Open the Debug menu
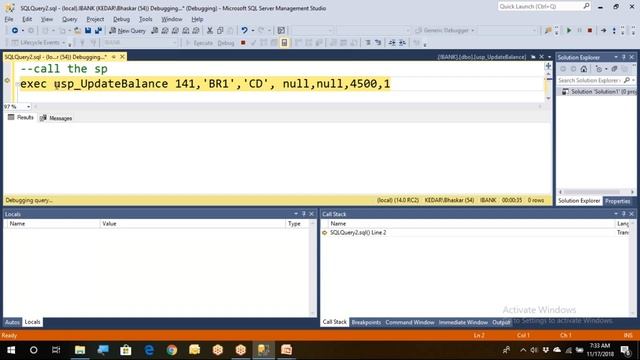 pyautogui.click(x=121, y=19)
